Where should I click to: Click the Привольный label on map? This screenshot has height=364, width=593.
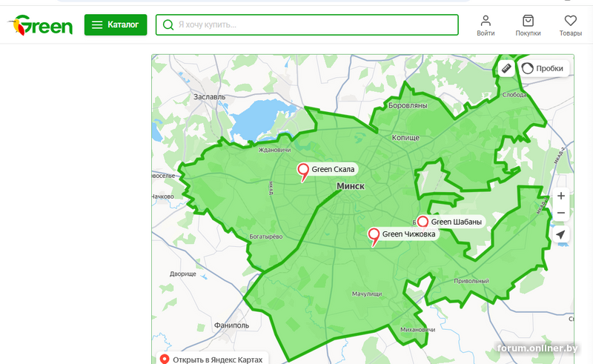(x=471, y=281)
